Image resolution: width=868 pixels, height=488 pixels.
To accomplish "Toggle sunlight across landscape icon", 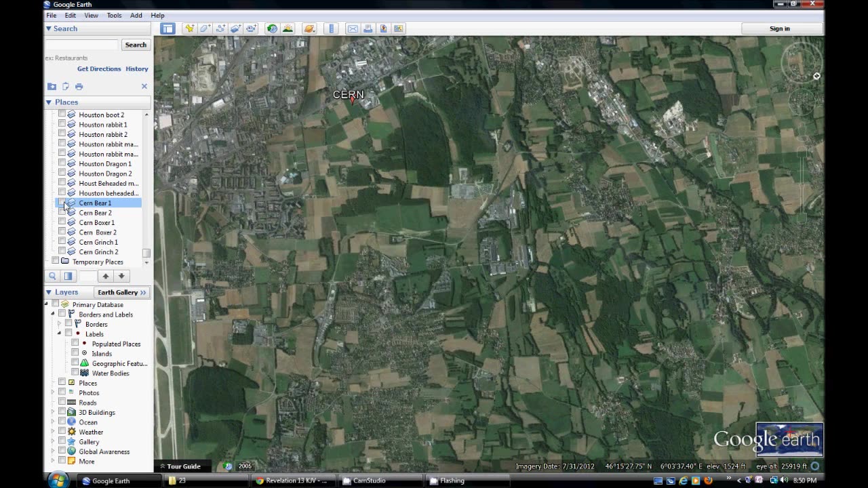I will pos(288,28).
